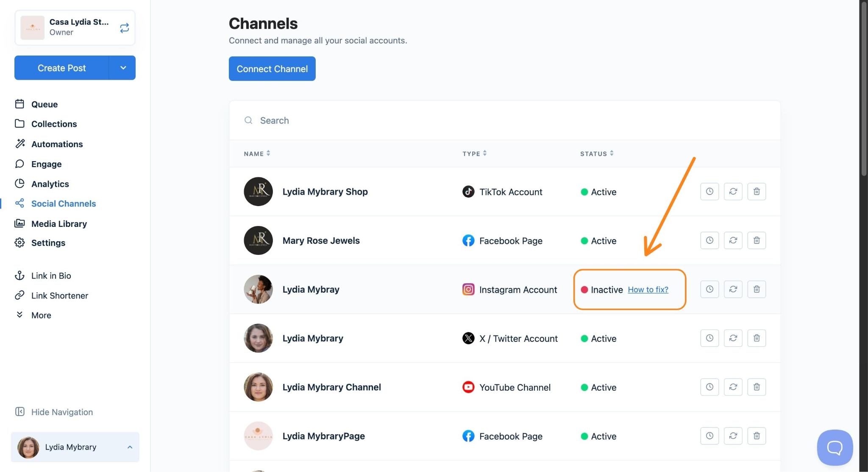Refresh the Mary Rose Jewels Facebook connection
Viewport: 868px width, 472px height.
pyautogui.click(x=733, y=240)
